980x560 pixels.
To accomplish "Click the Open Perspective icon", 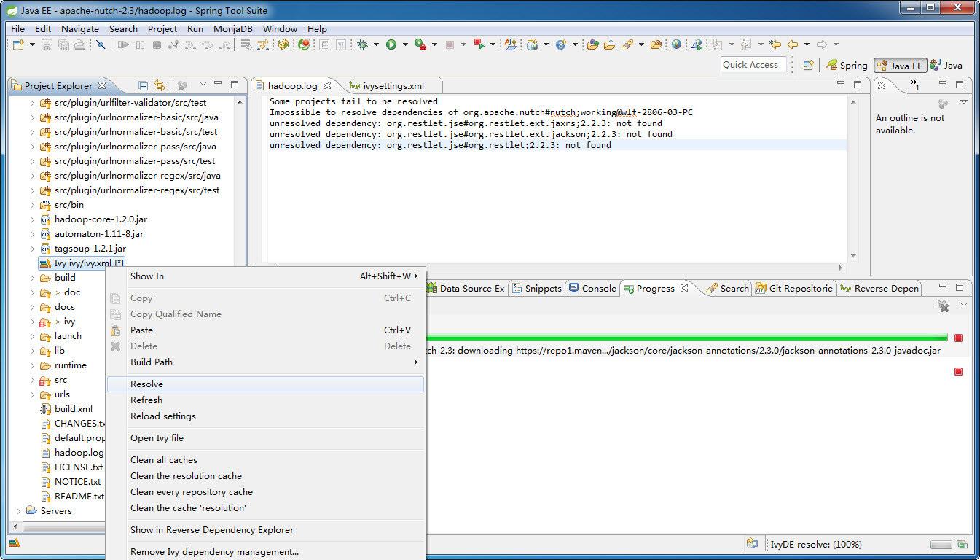I will coord(808,65).
